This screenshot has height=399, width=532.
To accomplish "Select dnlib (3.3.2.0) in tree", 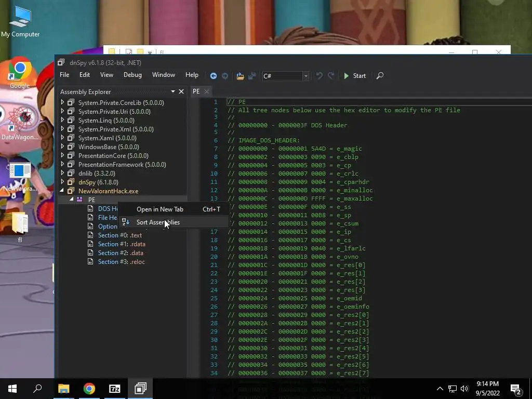I will click(x=97, y=174).
